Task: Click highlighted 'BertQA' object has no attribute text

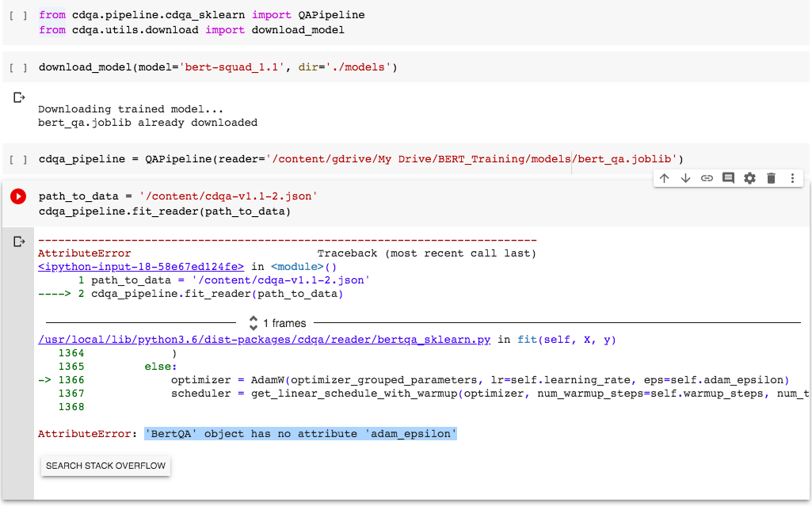Action: point(300,434)
